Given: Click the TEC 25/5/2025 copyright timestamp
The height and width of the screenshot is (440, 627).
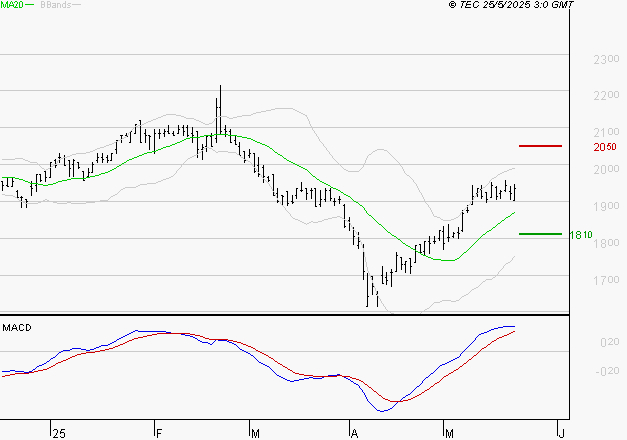Looking at the screenshot, I should [x=511, y=5].
